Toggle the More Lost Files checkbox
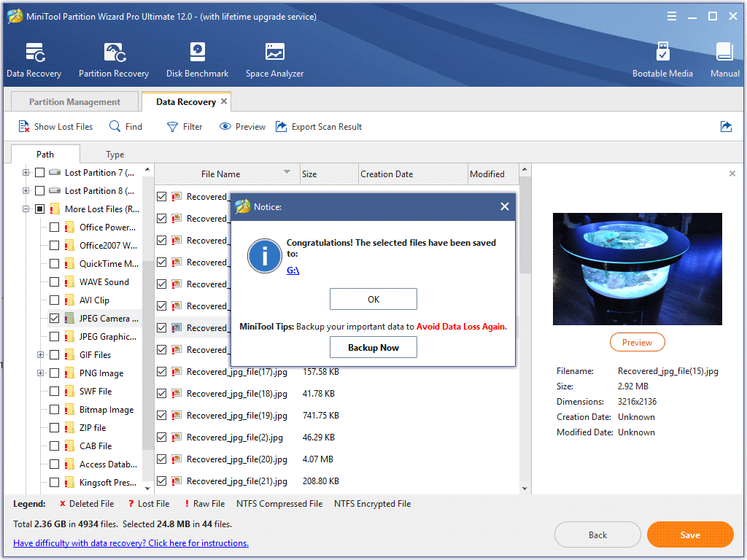This screenshot has height=560, width=747. coord(40,209)
